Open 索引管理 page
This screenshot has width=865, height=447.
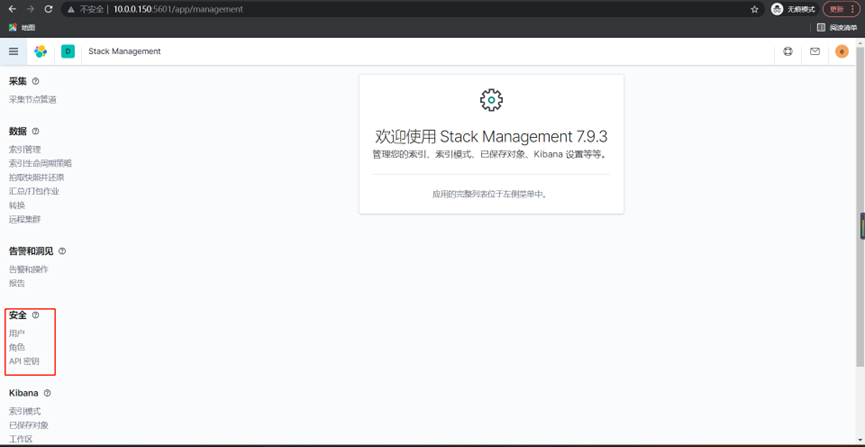tap(25, 150)
